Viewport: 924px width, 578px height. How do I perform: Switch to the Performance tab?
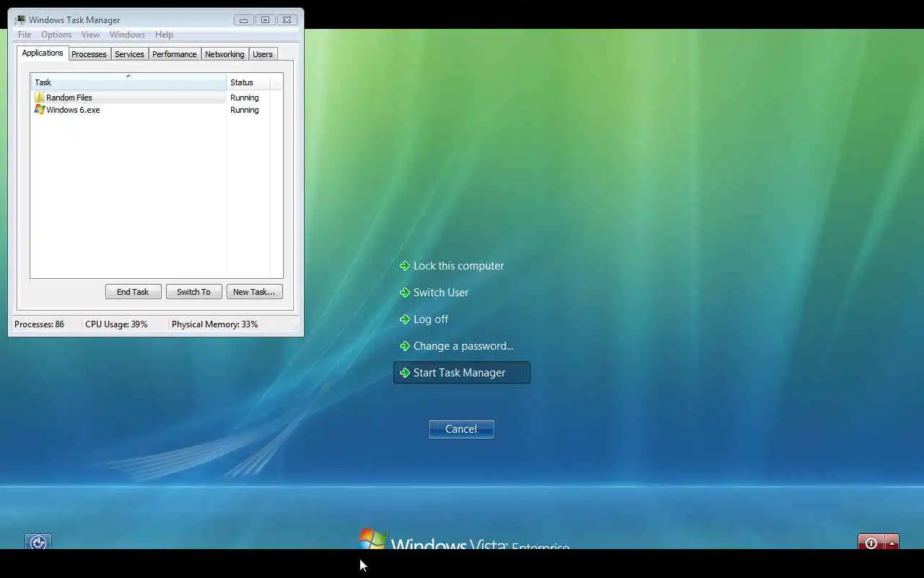coord(175,54)
